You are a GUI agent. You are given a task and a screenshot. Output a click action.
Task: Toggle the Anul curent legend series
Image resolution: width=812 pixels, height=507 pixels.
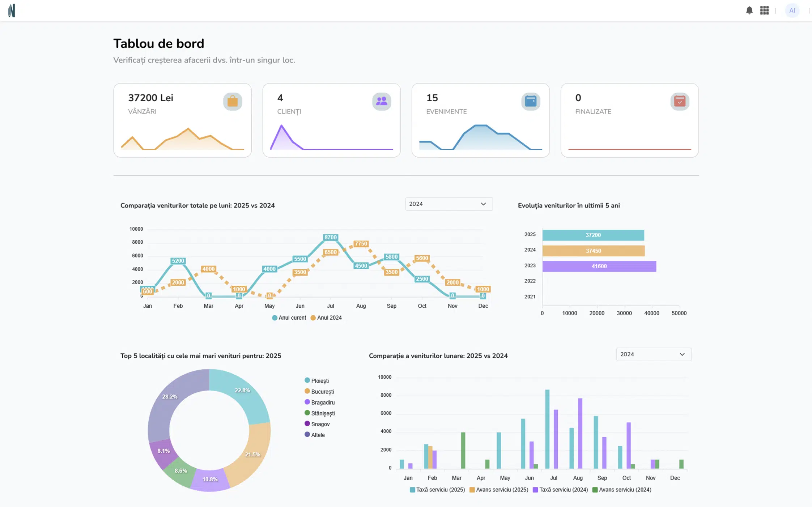tap(289, 318)
